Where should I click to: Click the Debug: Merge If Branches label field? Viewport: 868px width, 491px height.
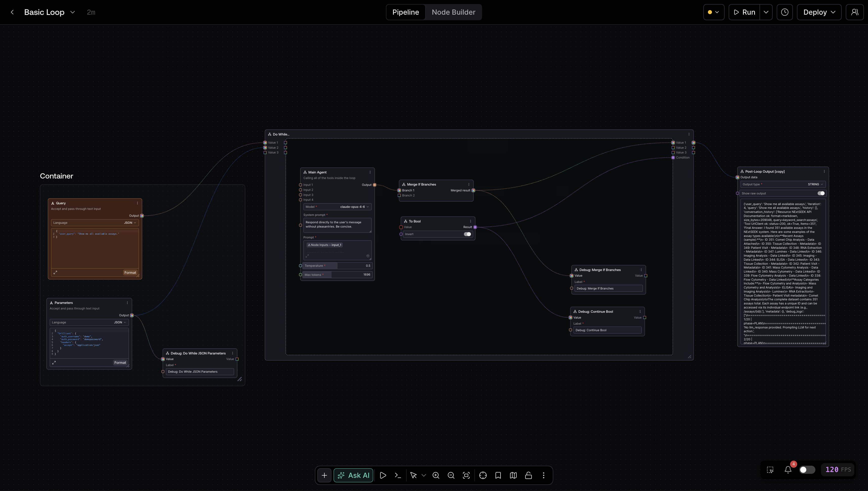608,288
